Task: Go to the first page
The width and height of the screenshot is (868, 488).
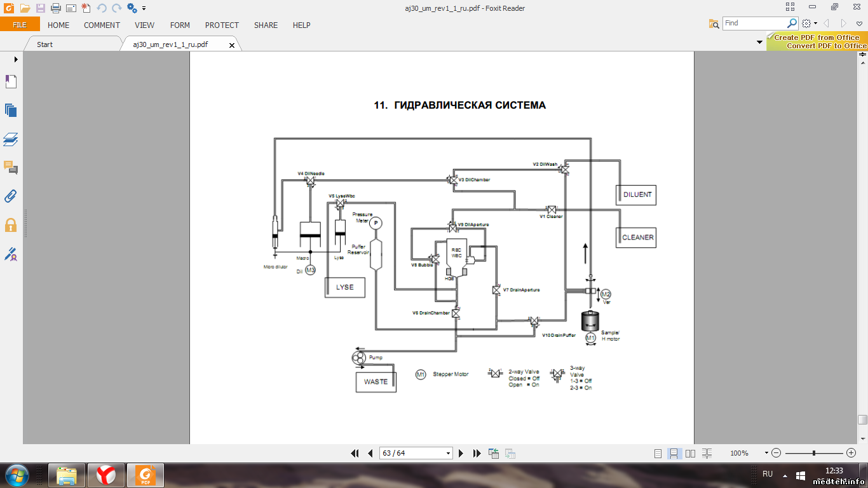Action: pos(355,453)
